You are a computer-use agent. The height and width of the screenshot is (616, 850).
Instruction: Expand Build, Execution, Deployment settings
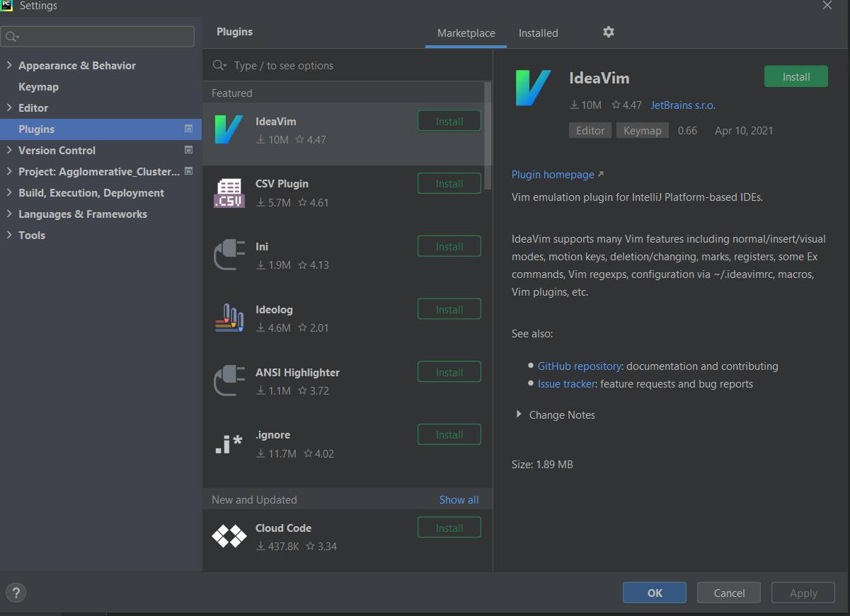click(x=9, y=192)
